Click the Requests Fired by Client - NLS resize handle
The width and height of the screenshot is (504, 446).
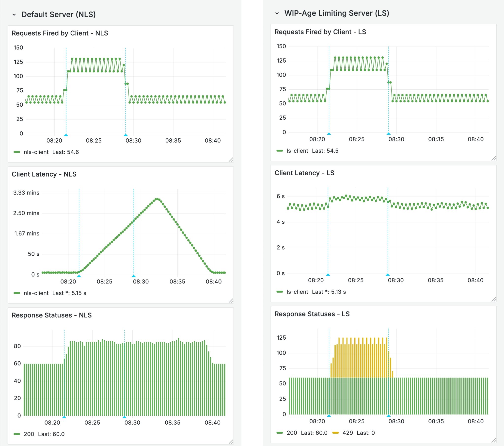click(231, 160)
